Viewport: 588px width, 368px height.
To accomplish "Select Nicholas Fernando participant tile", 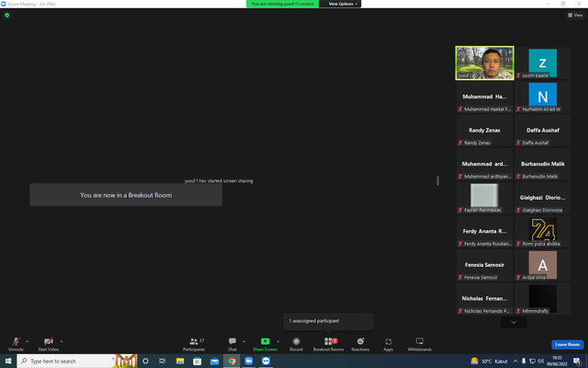I will pyautogui.click(x=484, y=298).
